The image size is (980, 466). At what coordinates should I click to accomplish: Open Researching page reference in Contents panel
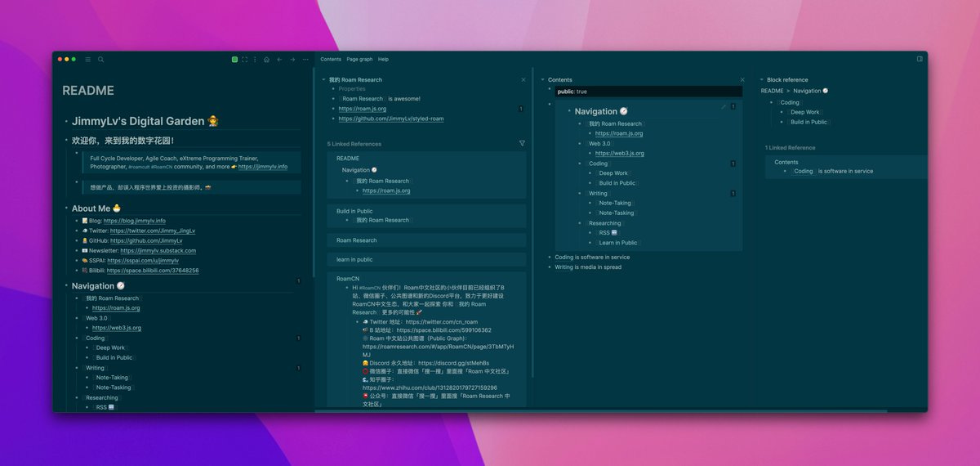605,223
